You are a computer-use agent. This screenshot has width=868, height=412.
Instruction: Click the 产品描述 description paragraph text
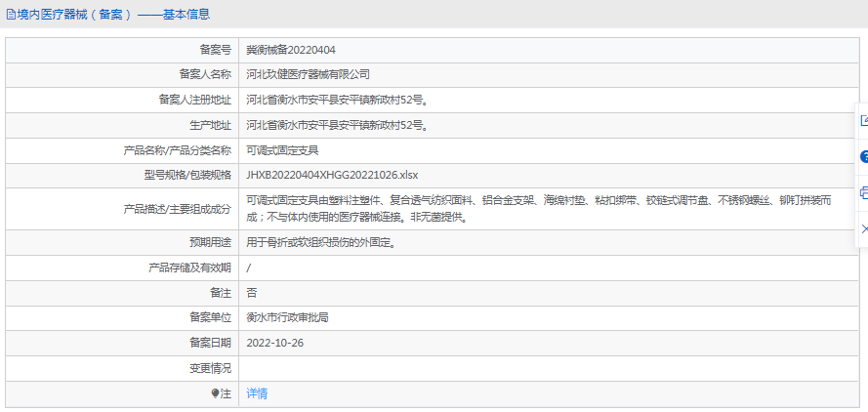(539, 209)
